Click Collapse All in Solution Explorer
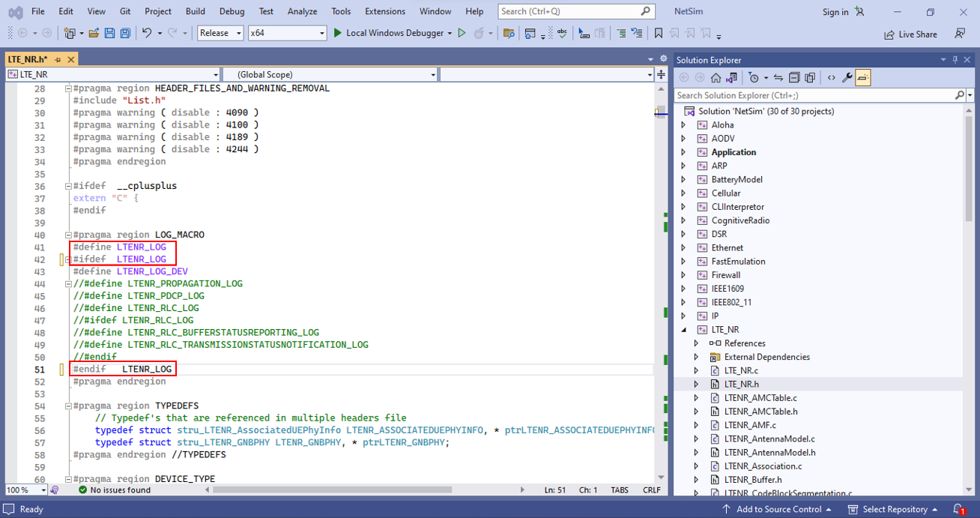Screen dimensions: 980x518 click(x=794, y=78)
